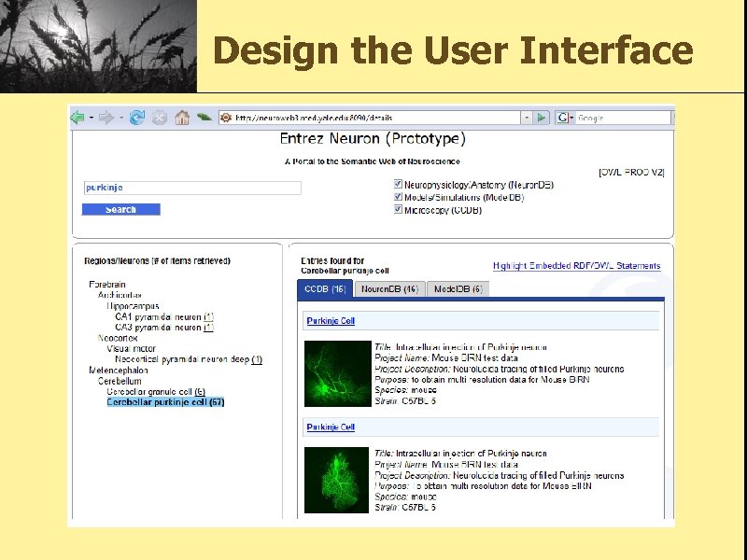Uncheck Neurophysiology/Anatomy (NeuronDB) checkbox
747x560 pixels.
[x=399, y=184]
